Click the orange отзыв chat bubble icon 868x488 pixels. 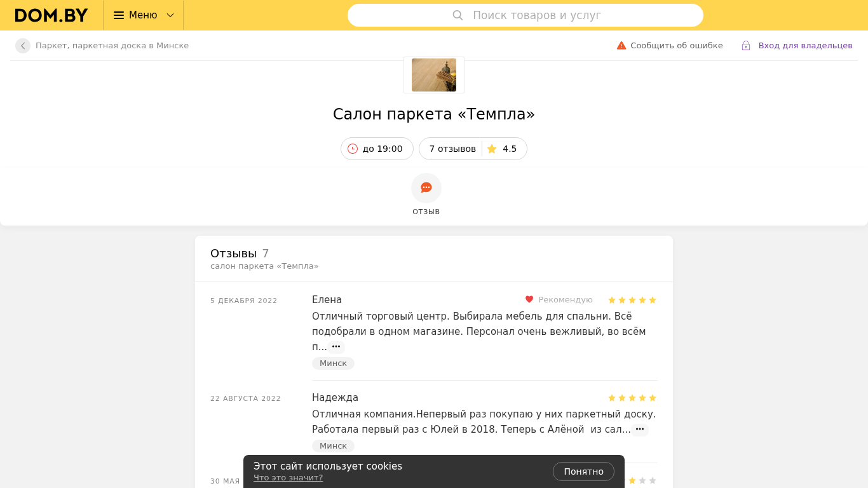pos(426,188)
